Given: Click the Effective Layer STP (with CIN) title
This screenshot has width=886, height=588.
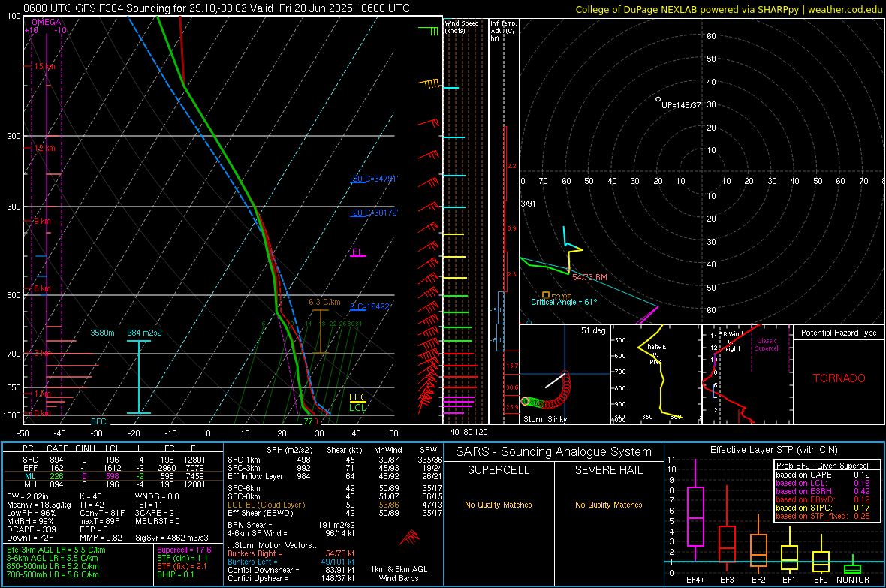Looking at the screenshot, I should coord(773,450).
